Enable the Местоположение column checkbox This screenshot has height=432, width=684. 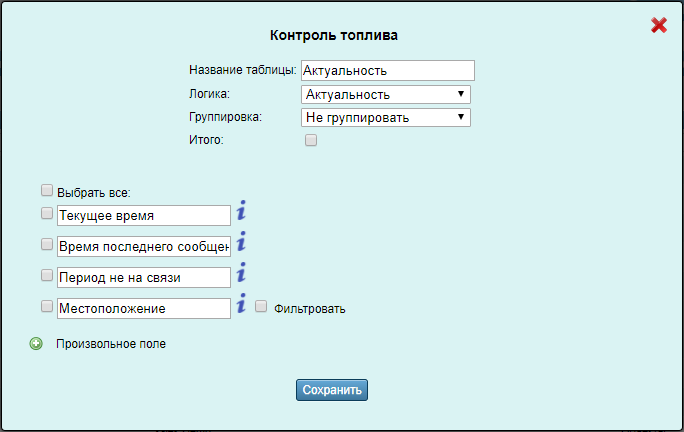click(47, 306)
